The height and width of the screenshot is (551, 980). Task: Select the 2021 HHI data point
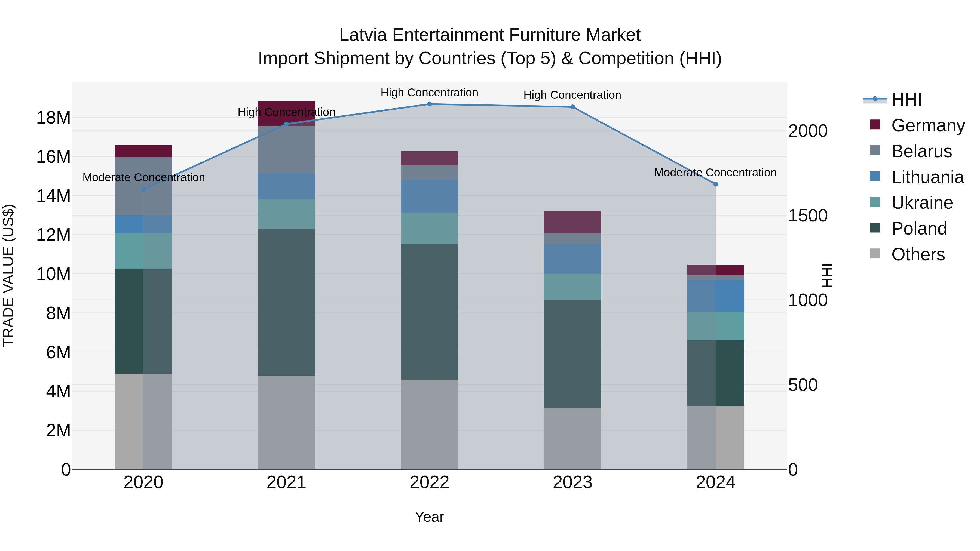coord(286,124)
